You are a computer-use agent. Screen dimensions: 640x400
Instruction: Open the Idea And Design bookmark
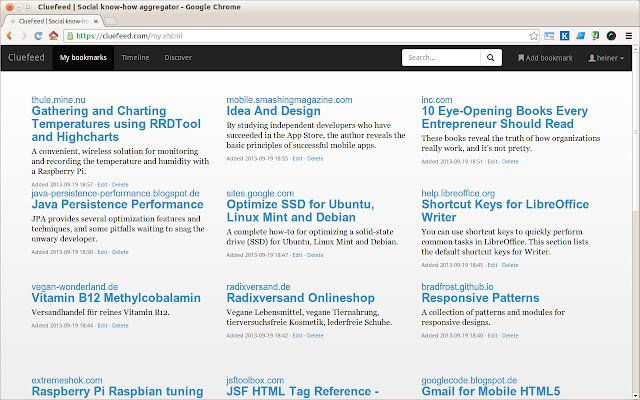273,111
